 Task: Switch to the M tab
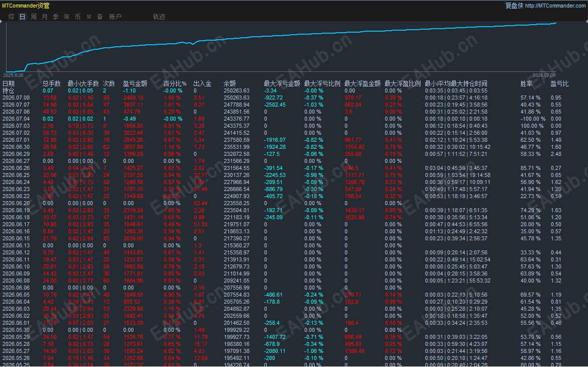[89, 17]
